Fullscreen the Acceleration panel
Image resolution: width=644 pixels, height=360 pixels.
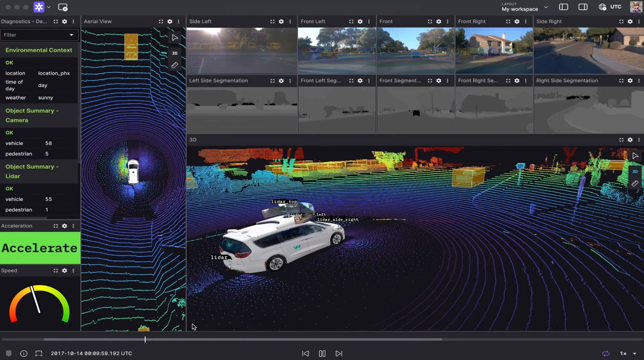pos(56,226)
